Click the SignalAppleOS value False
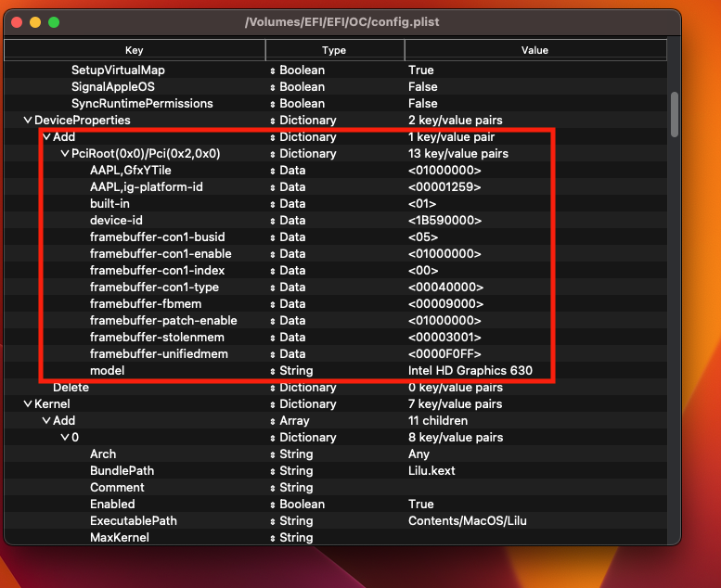The width and height of the screenshot is (721, 588). tap(422, 86)
